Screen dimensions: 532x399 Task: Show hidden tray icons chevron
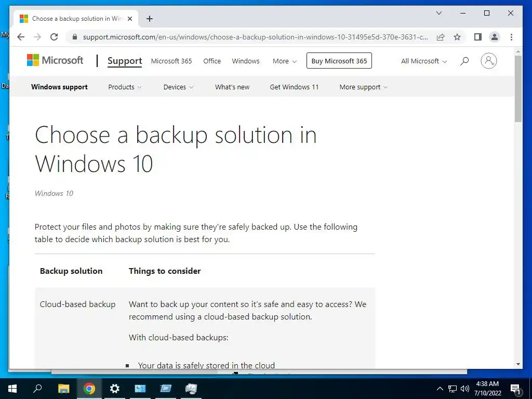coord(440,389)
